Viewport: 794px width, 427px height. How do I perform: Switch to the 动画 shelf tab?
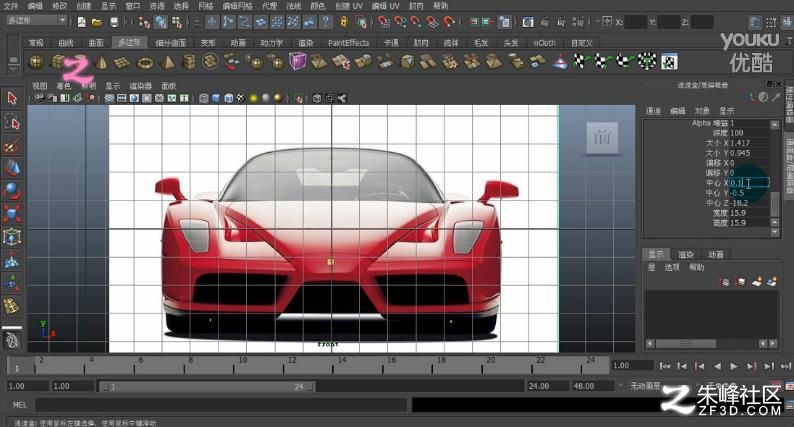click(x=237, y=43)
